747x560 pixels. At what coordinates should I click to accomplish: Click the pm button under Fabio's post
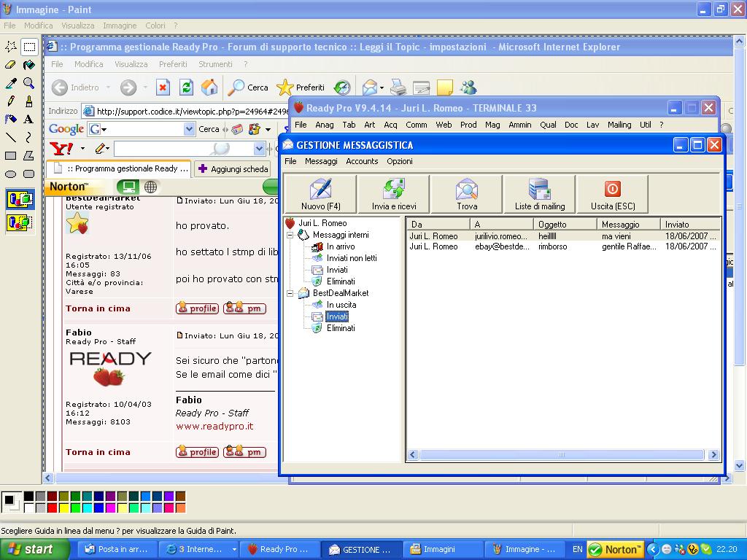[244, 452]
